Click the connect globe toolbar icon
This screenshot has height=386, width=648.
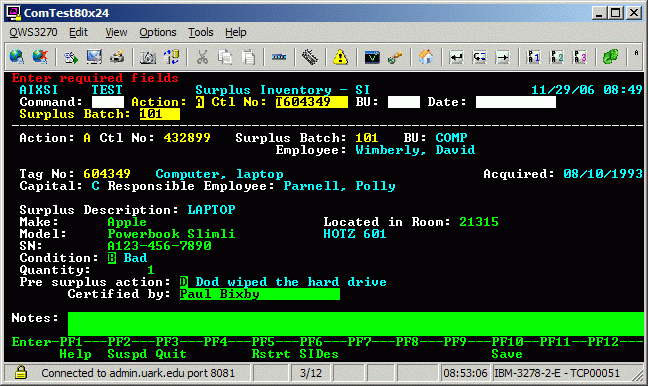[x=17, y=57]
